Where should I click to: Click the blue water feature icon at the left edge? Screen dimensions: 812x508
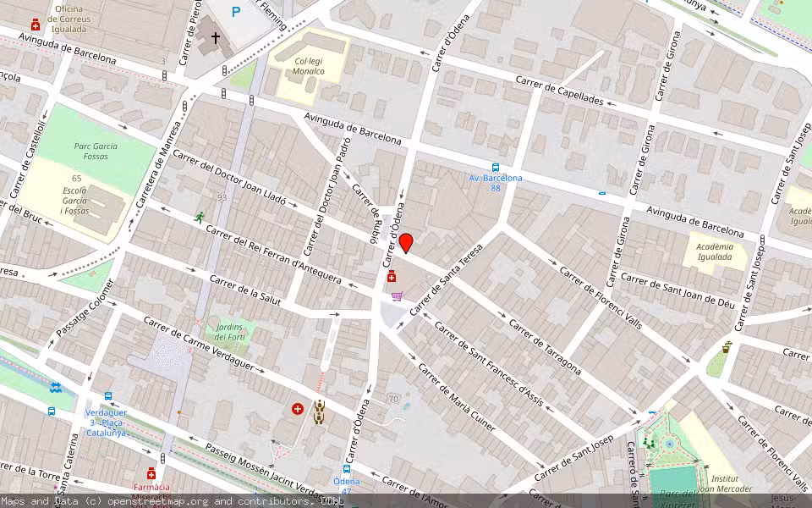[x=55, y=385]
